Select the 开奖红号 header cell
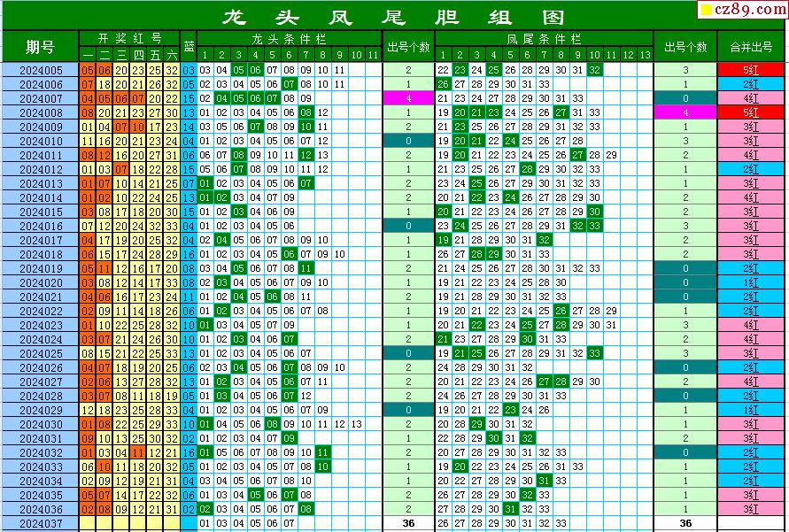 click(129, 38)
